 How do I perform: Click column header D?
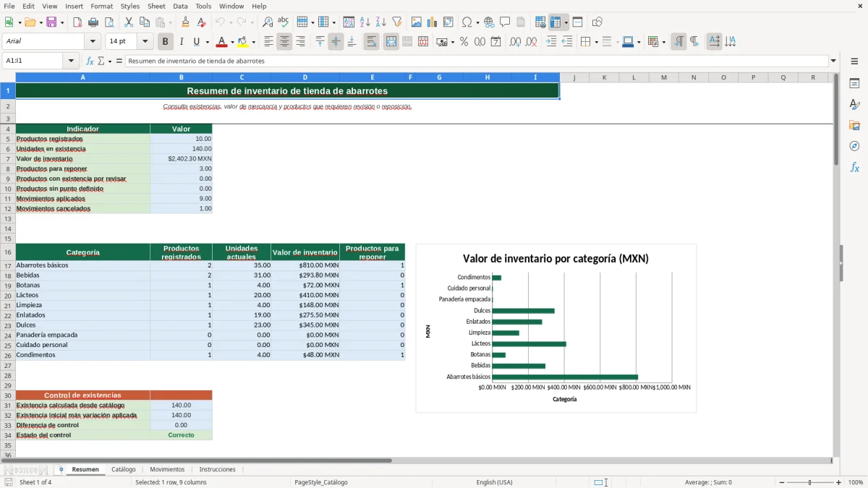[x=305, y=77]
